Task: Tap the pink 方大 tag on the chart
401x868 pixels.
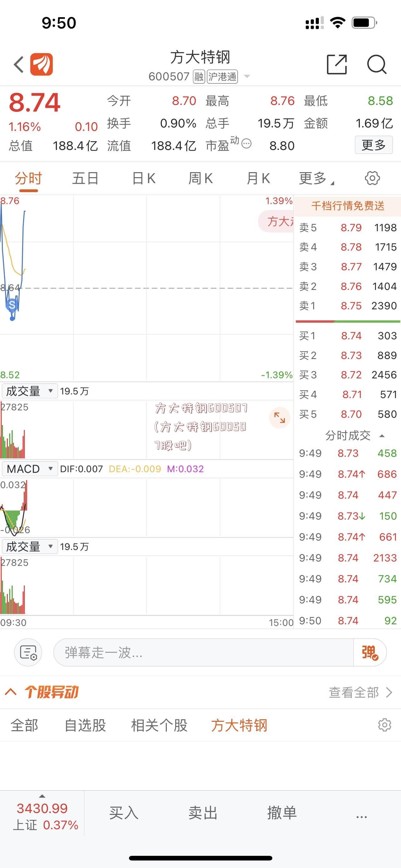Action: (x=276, y=221)
